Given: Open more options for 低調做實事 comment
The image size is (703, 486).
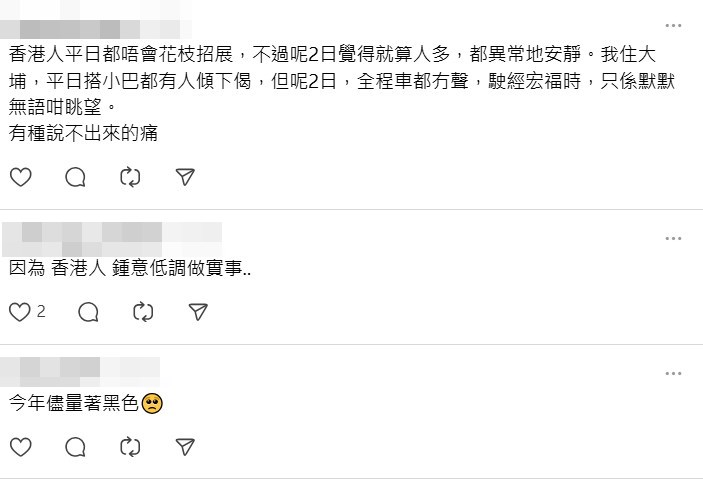Looking at the screenshot, I should point(674,238).
